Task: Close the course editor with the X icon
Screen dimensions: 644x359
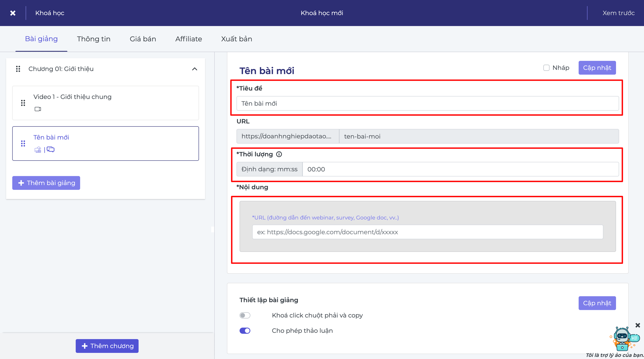Action: coord(13,13)
